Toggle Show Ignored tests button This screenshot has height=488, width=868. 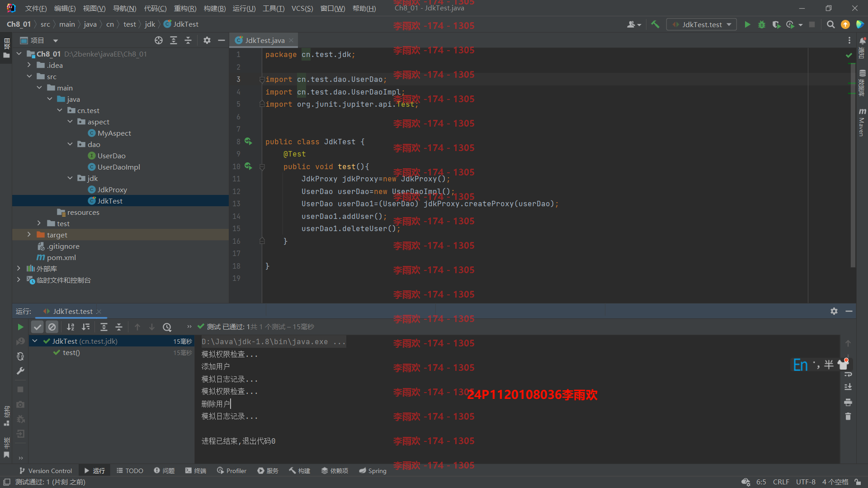pyautogui.click(x=52, y=327)
